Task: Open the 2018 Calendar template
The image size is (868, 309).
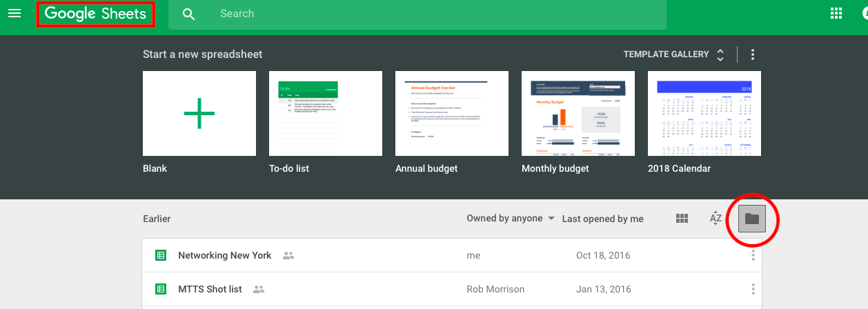Action: 704,113
